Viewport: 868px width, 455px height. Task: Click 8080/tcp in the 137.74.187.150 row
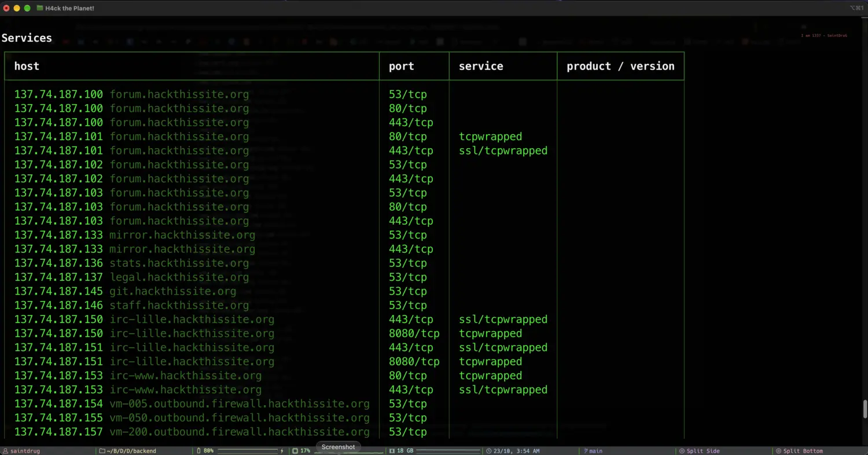coord(414,333)
